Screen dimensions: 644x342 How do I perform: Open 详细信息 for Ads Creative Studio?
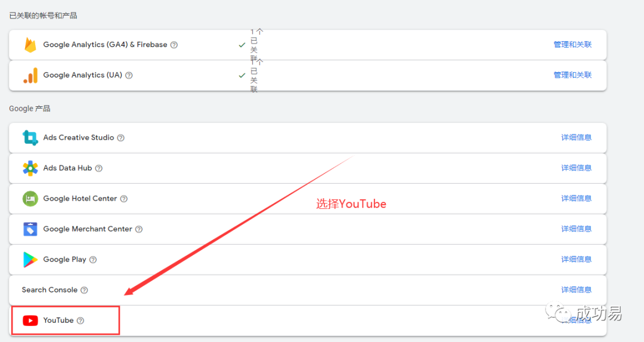pos(576,137)
